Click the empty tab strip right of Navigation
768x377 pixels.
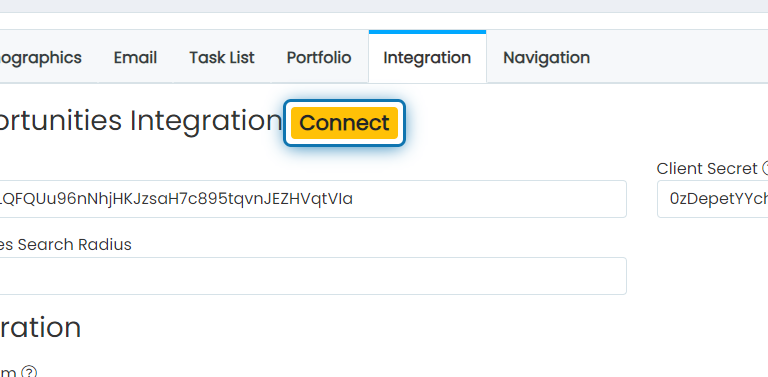pyautogui.click(x=687, y=57)
